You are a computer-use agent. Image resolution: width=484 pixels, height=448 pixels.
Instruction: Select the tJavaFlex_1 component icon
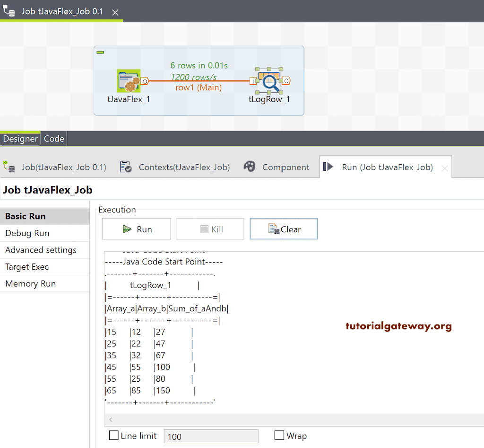[x=129, y=80]
